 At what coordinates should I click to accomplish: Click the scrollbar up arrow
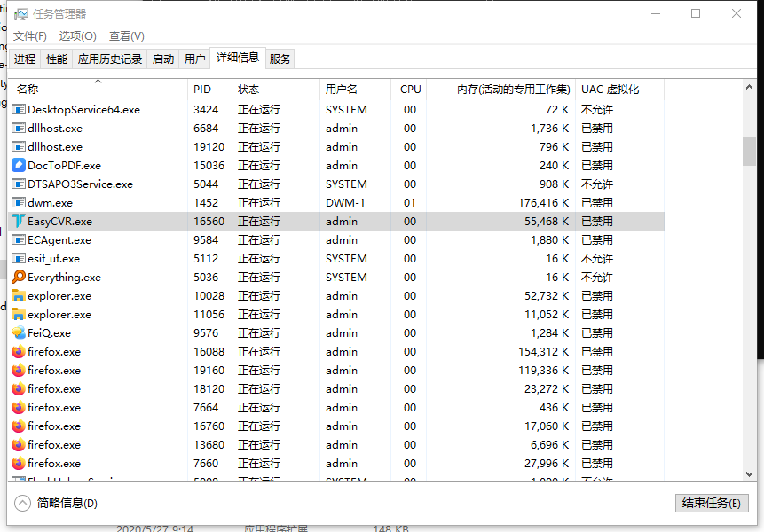749,87
